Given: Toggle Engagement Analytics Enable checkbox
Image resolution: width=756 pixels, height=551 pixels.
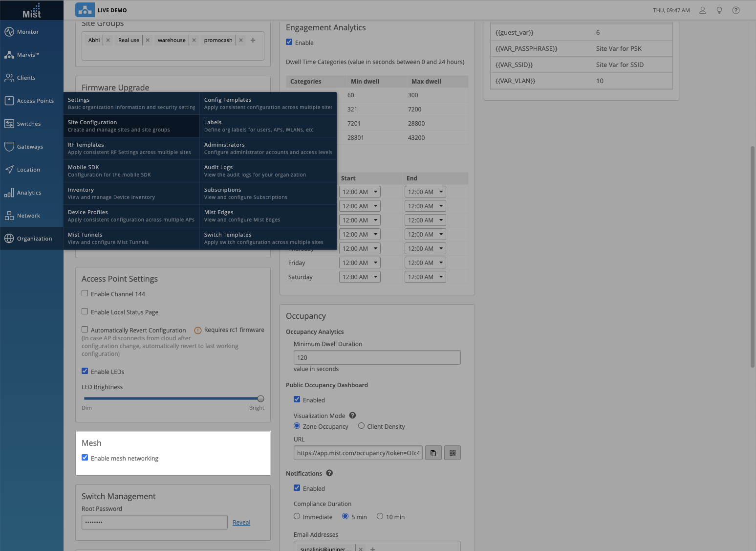Looking at the screenshot, I should (289, 42).
